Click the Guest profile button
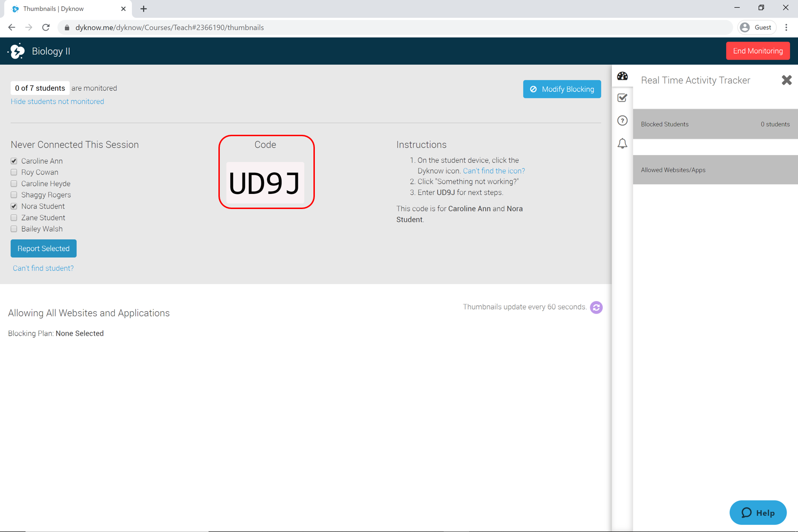798x532 pixels. (756, 27)
